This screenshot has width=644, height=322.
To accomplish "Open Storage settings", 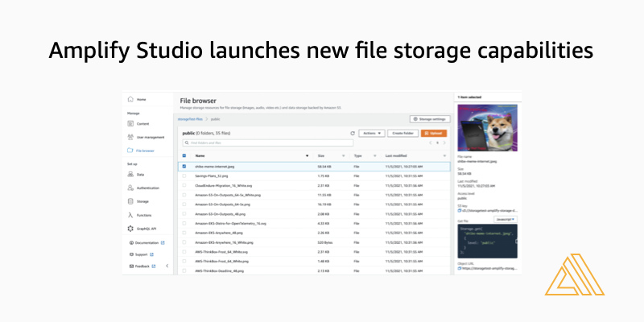I will [x=430, y=119].
